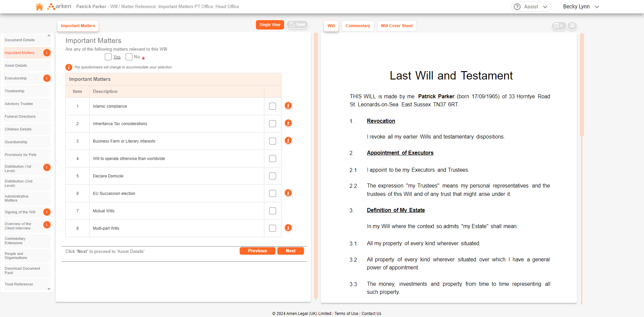The height and width of the screenshot is (317, 644).
Task: Click the Previous button
Action: (258, 251)
